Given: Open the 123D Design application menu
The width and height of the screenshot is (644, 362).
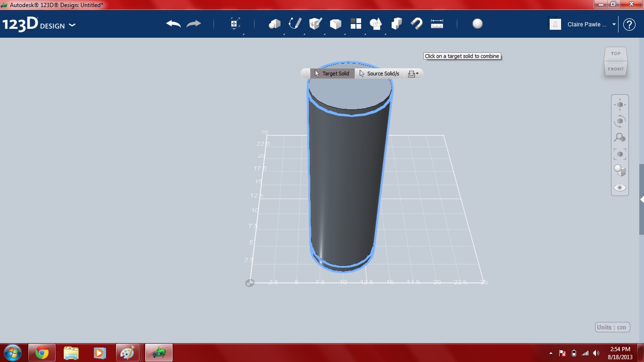Looking at the screenshot, I should [39, 25].
